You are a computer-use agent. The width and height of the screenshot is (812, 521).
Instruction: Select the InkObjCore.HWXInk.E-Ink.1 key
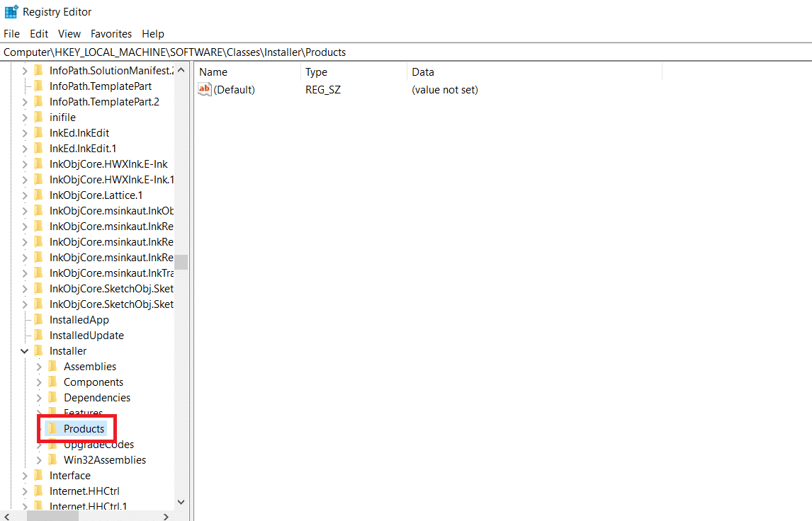(x=111, y=180)
